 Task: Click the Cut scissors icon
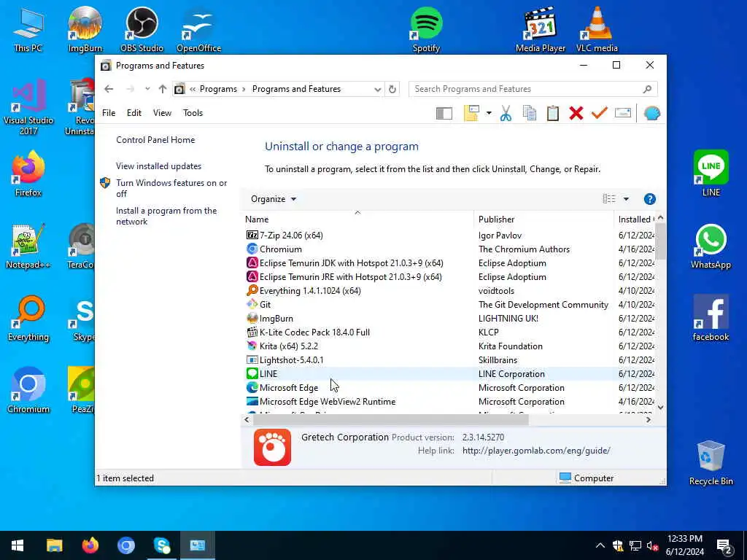click(506, 113)
